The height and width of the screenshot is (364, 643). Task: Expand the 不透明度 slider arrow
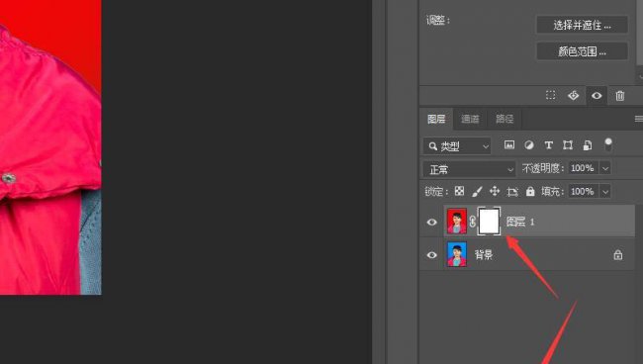605,168
